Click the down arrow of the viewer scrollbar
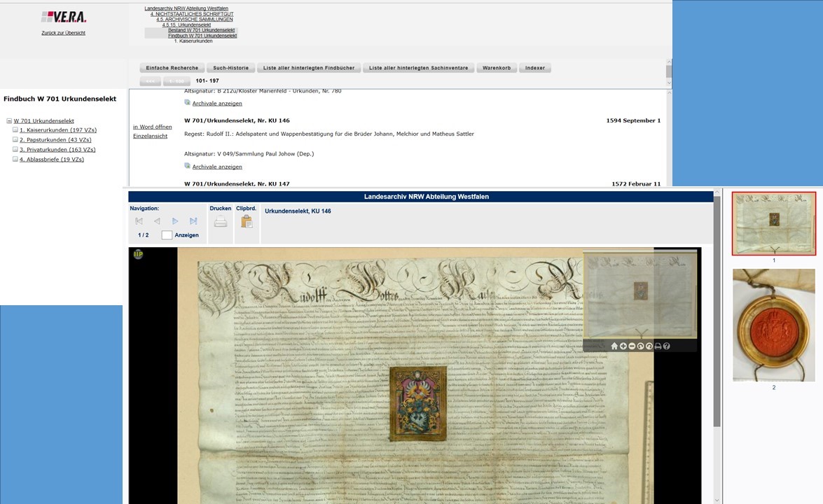This screenshot has height=504, width=823. 717,500
